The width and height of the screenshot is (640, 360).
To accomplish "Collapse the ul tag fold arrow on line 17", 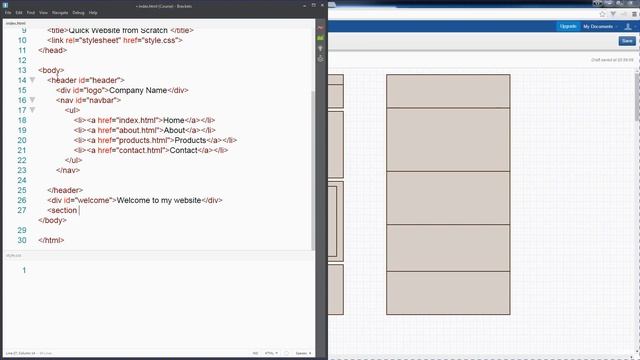I will 32,110.
